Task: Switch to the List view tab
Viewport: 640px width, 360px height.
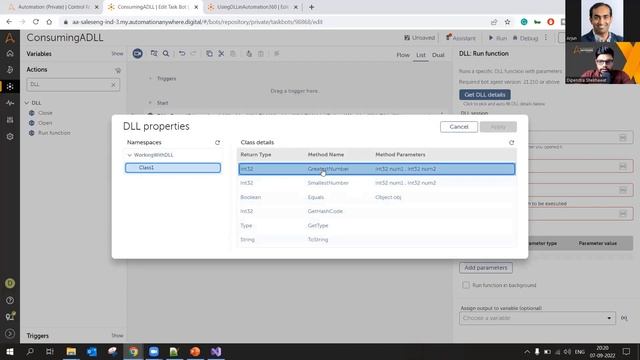Action: pos(421,55)
